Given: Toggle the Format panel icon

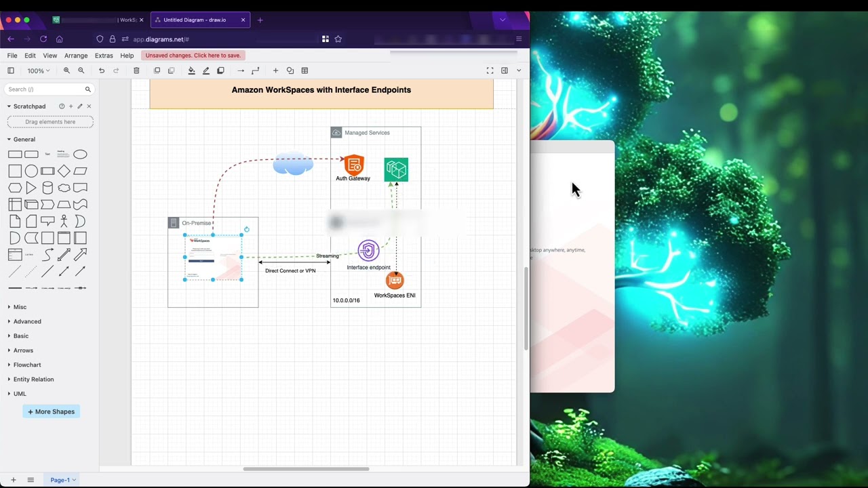Looking at the screenshot, I should [x=505, y=70].
